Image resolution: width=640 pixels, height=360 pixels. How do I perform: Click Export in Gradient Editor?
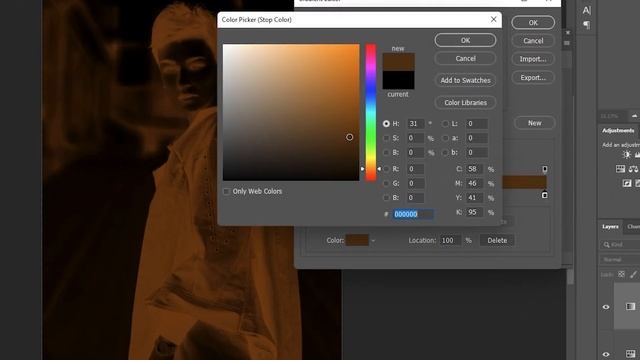click(x=533, y=78)
